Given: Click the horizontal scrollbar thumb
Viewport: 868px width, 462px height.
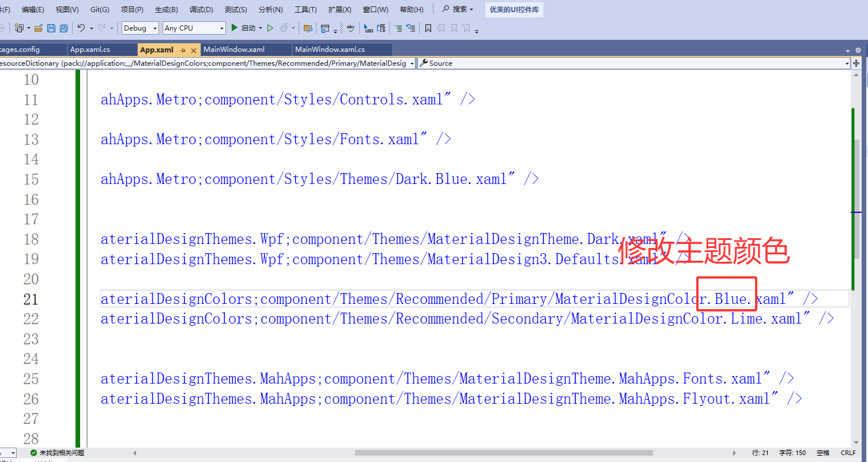Looking at the screenshot, I should click(x=504, y=453).
